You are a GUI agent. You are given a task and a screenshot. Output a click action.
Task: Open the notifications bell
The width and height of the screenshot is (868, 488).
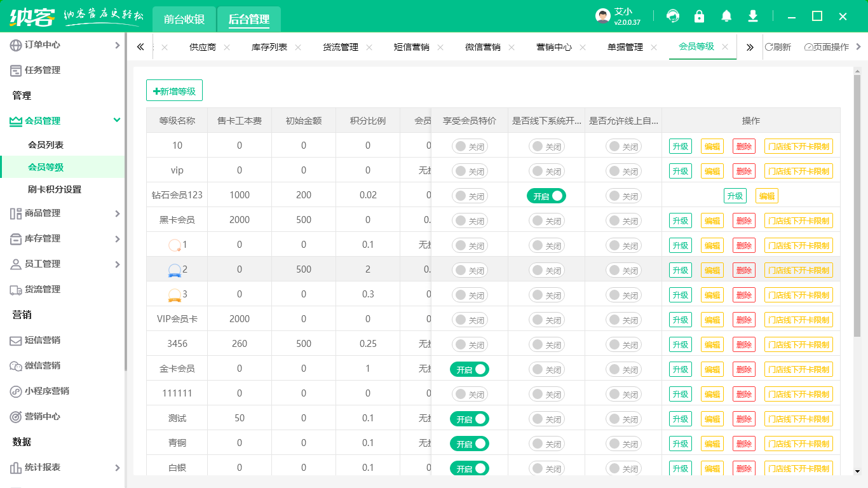tap(726, 16)
